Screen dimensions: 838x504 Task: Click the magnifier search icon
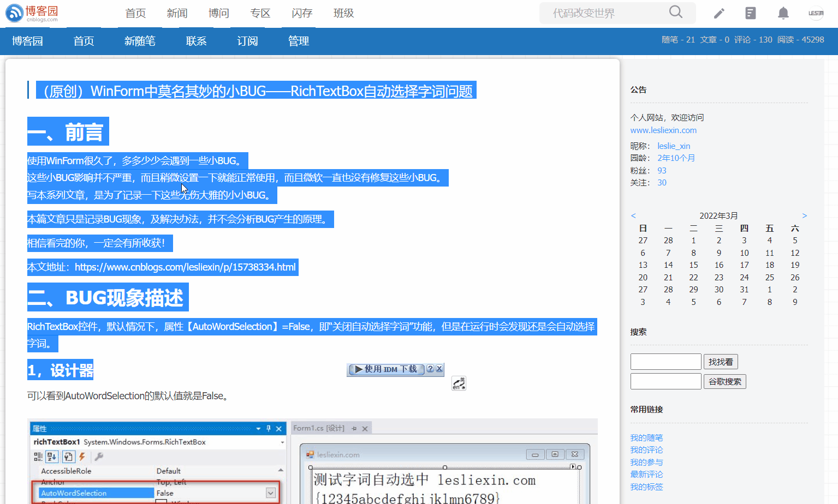(675, 12)
